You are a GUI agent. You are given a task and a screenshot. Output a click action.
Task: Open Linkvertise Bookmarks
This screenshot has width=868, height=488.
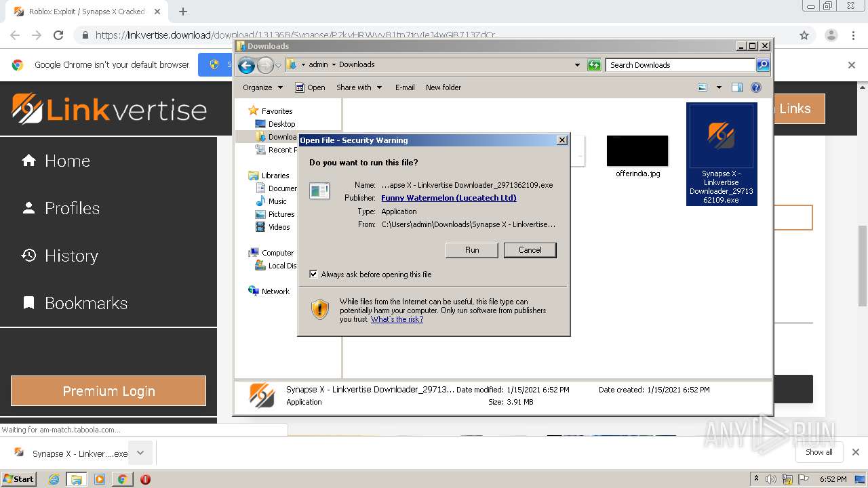click(x=75, y=303)
